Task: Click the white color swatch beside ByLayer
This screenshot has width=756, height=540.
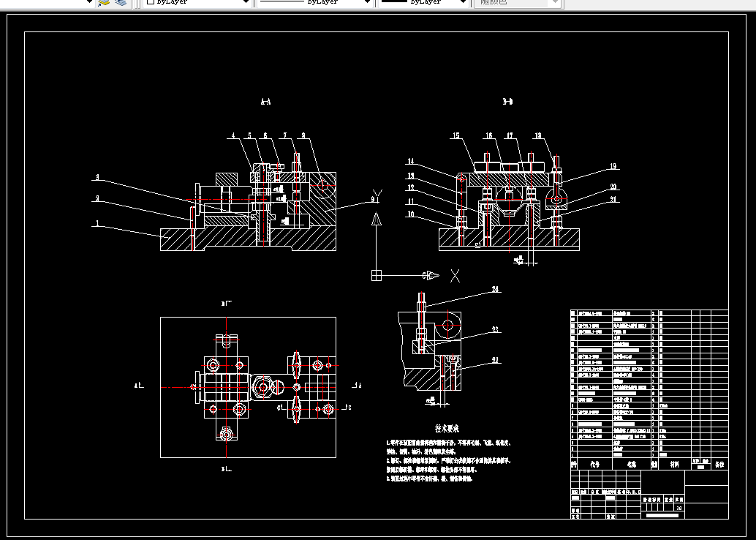Action: coord(151,2)
